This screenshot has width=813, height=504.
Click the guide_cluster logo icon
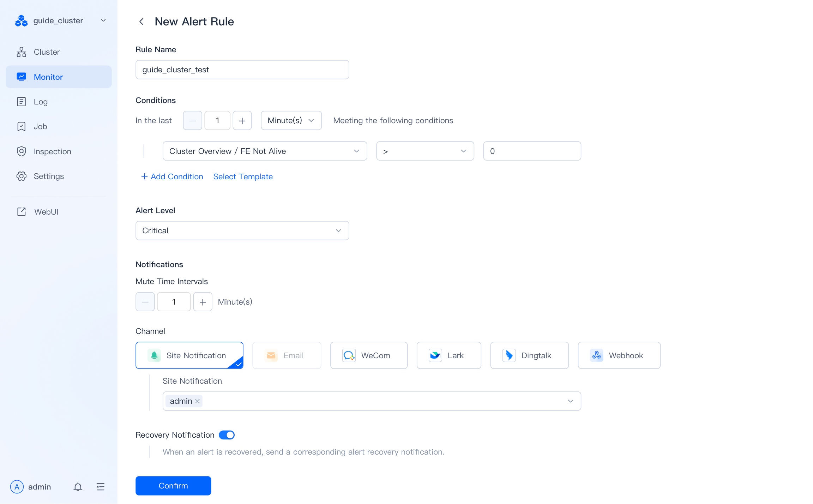coord(21,21)
